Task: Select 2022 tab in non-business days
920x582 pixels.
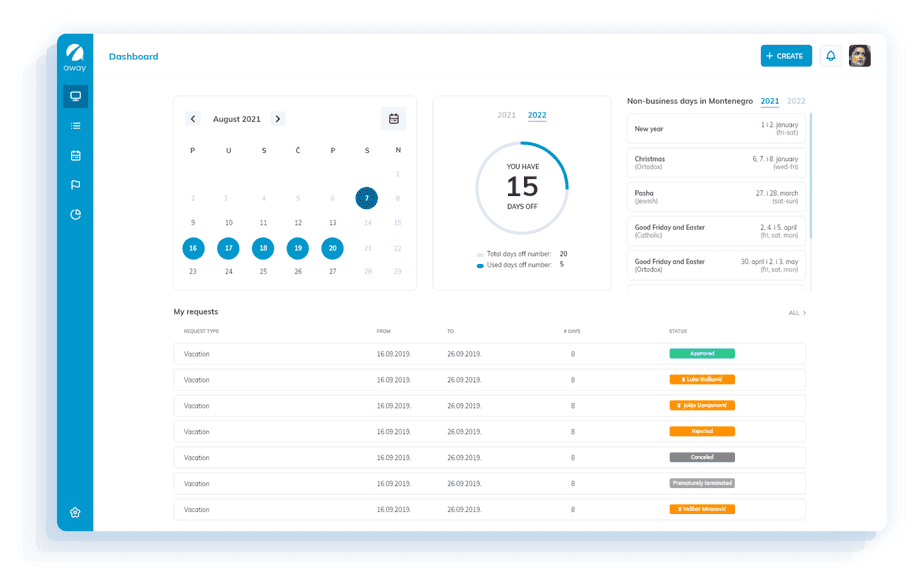Action: point(796,101)
